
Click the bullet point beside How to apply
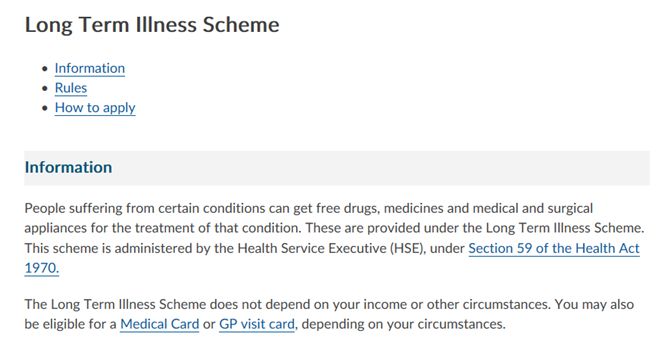[x=45, y=108]
